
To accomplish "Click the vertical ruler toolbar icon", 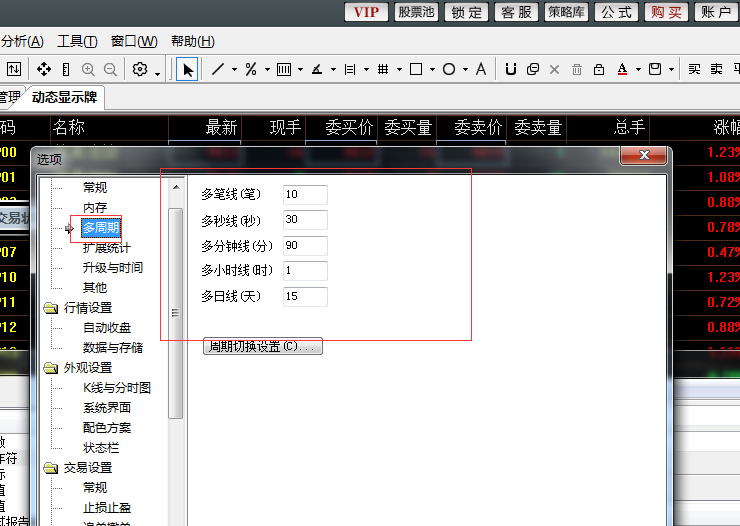I will coord(66,70).
